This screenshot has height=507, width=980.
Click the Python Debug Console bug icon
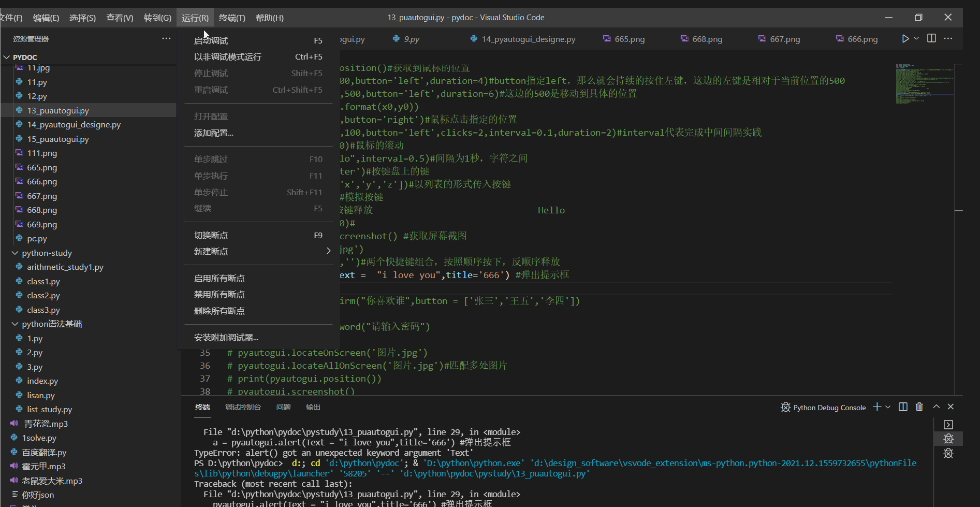[x=785, y=407]
